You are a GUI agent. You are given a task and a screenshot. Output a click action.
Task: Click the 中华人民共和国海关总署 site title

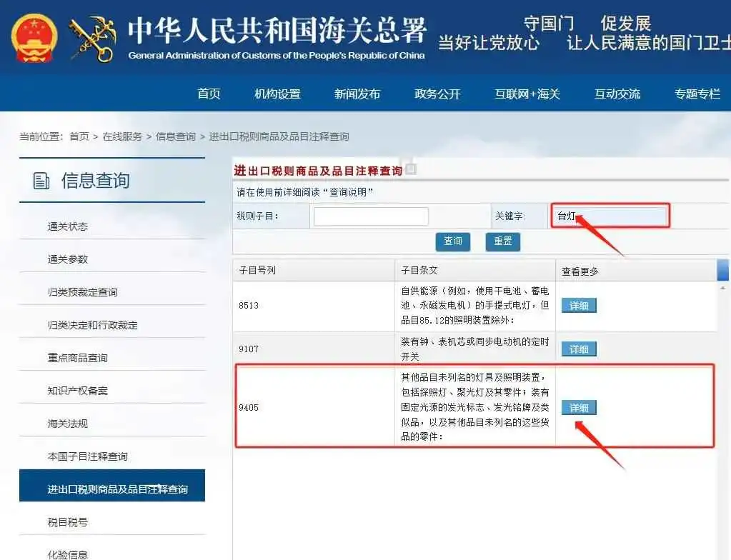[x=277, y=30]
